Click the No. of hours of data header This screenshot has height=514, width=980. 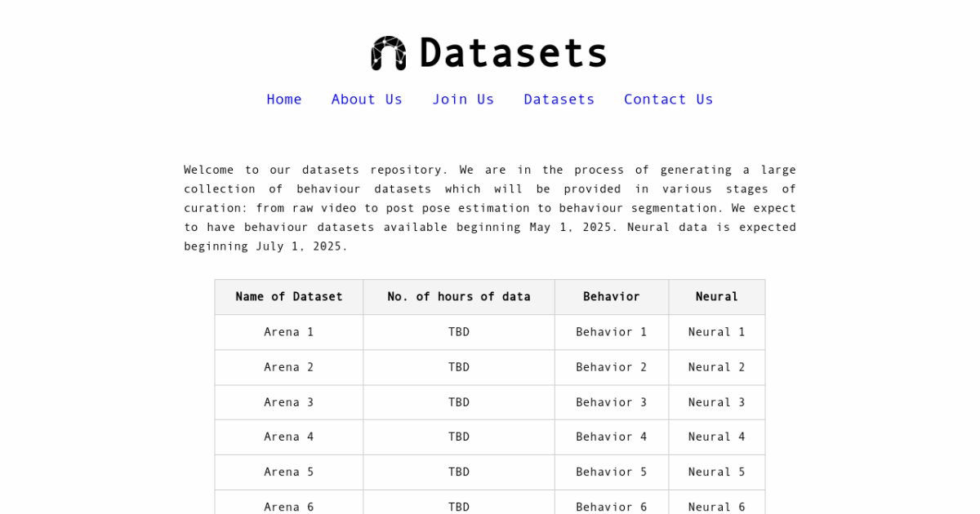[459, 297]
